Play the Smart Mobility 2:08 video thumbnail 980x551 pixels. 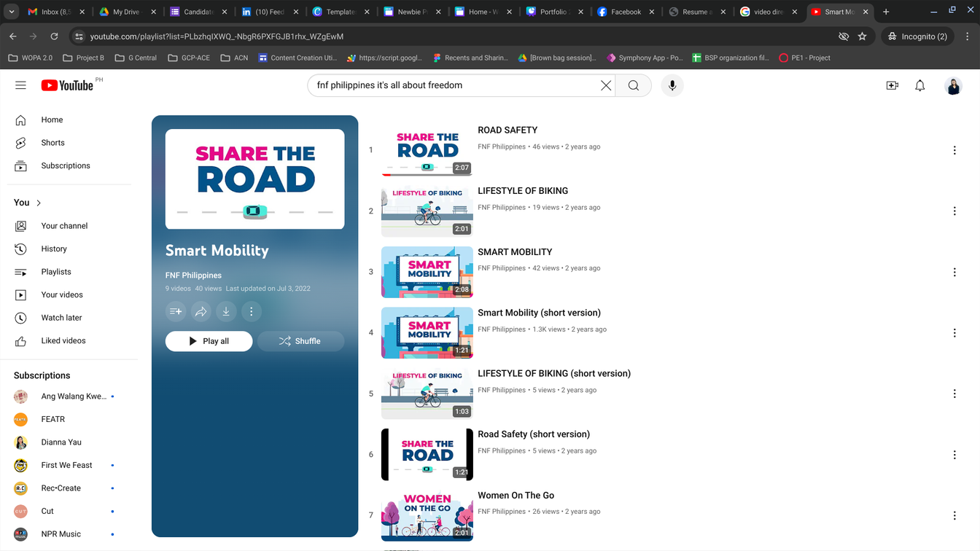[427, 272]
